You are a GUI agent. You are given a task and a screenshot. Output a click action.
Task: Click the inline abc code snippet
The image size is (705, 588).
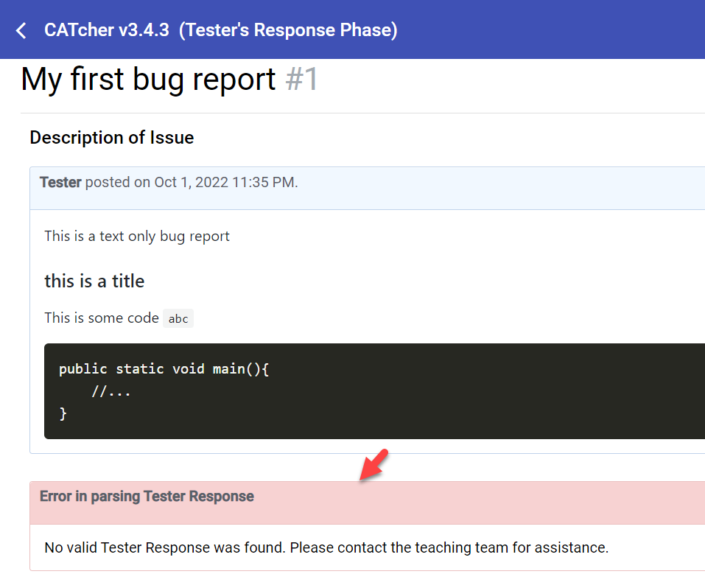click(178, 318)
